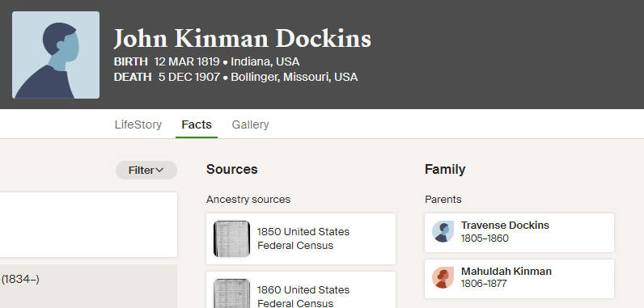Click the Ancestry sources label

[x=248, y=200]
